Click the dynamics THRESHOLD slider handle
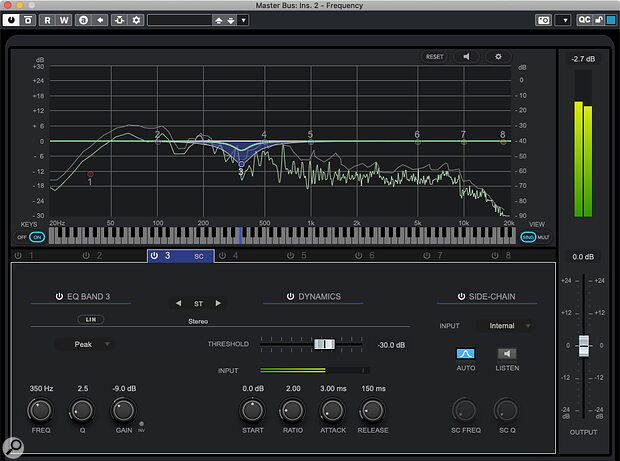 click(x=324, y=344)
